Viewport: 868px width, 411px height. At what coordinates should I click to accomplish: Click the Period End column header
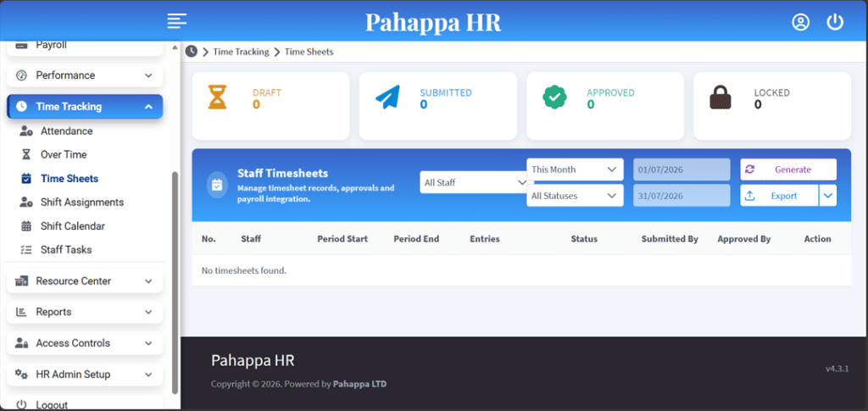pos(416,239)
